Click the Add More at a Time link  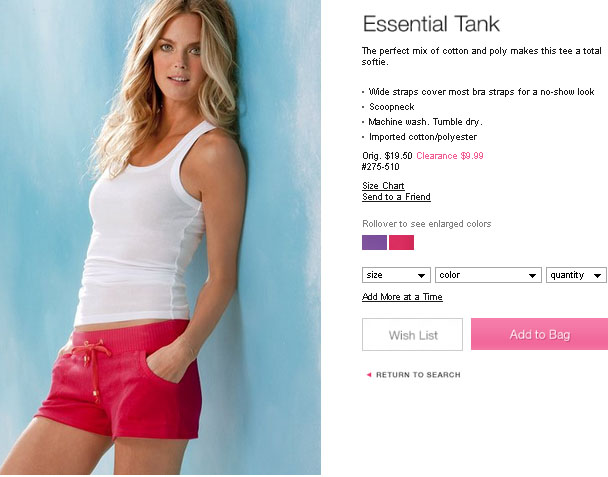pos(402,297)
